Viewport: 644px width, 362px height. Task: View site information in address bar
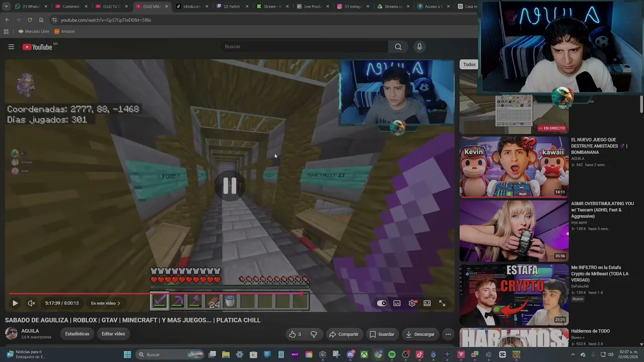(x=55, y=20)
